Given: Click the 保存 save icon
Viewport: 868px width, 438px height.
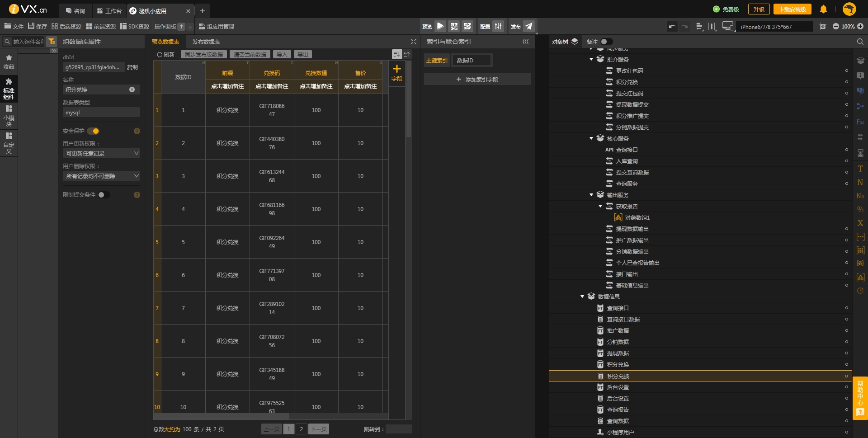Looking at the screenshot, I should [31, 26].
